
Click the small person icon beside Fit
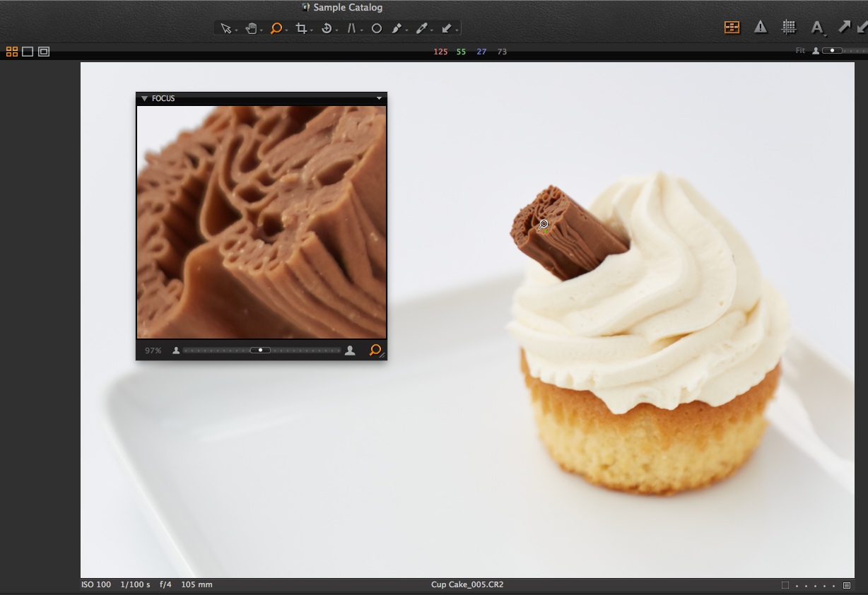816,51
